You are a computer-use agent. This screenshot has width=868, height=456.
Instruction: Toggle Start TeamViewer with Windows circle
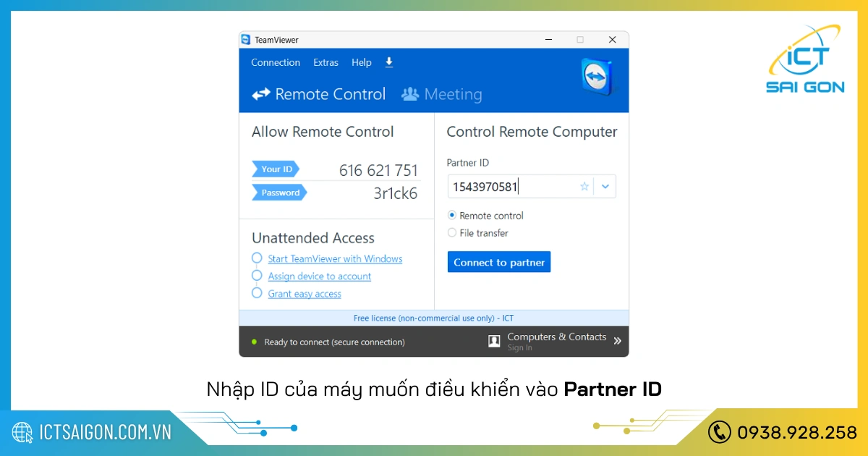click(257, 258)
